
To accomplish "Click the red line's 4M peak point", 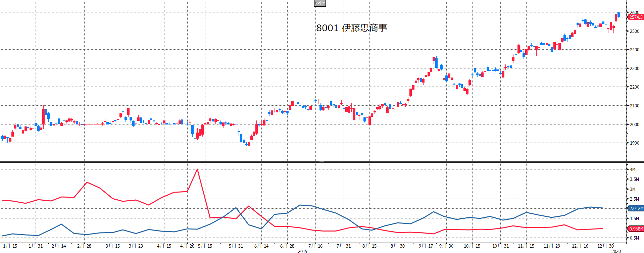I will 197,169.
